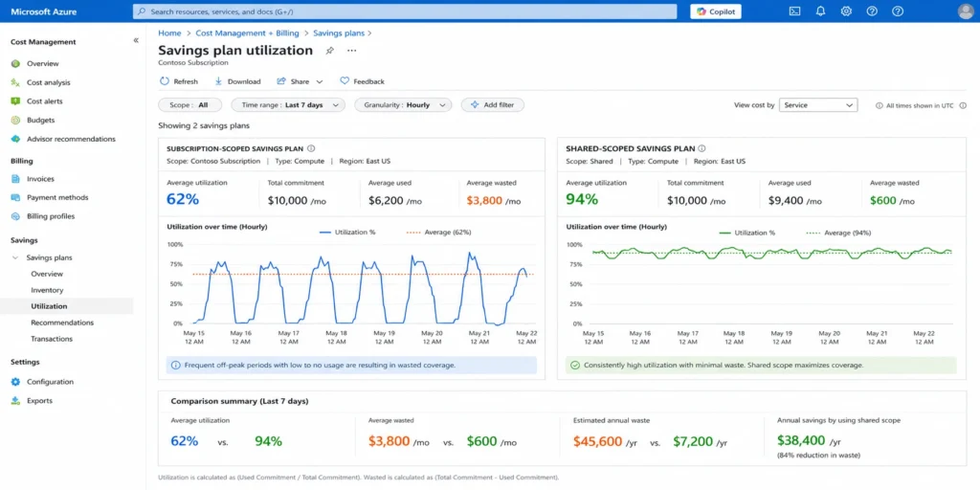Collapse the Cost Management sidebar
The image size is (980, 490).
[x=136, y=40]
